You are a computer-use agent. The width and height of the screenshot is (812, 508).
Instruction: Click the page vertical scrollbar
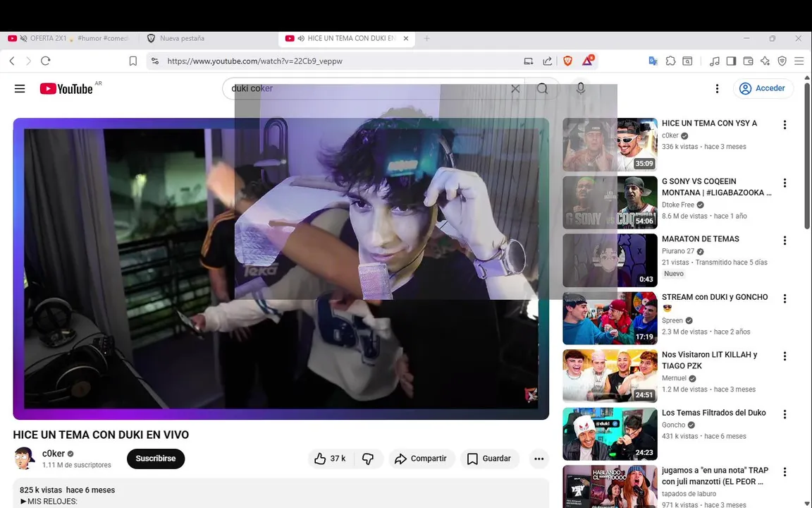tap(807, 155)
